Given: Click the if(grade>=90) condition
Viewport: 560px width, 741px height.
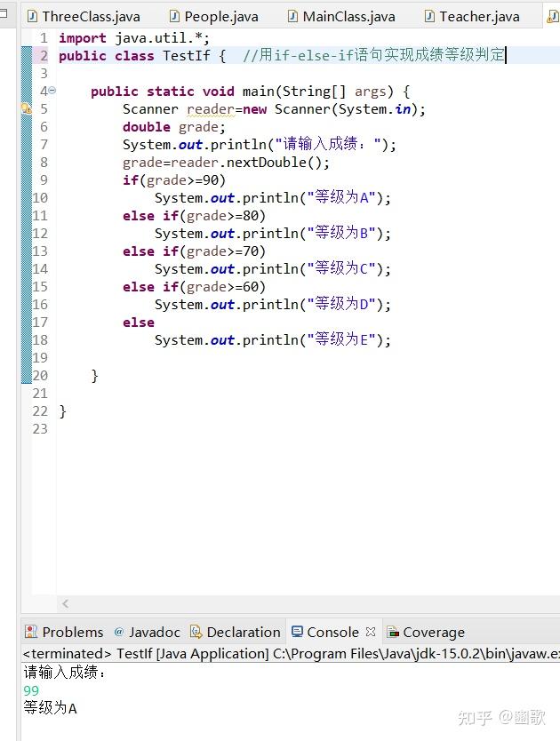Looking at the screenshot, I should pyautogui.click(x=174, y=180).
